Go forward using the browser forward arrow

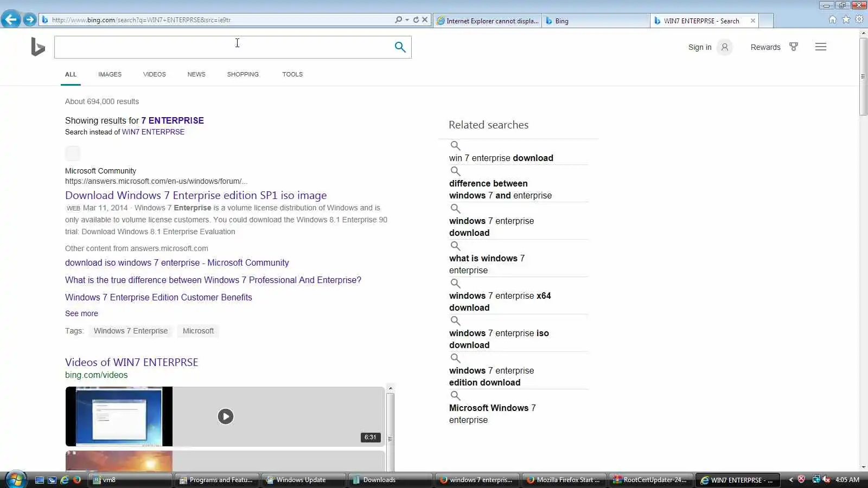pyautogui.click(x=30, y=20)
